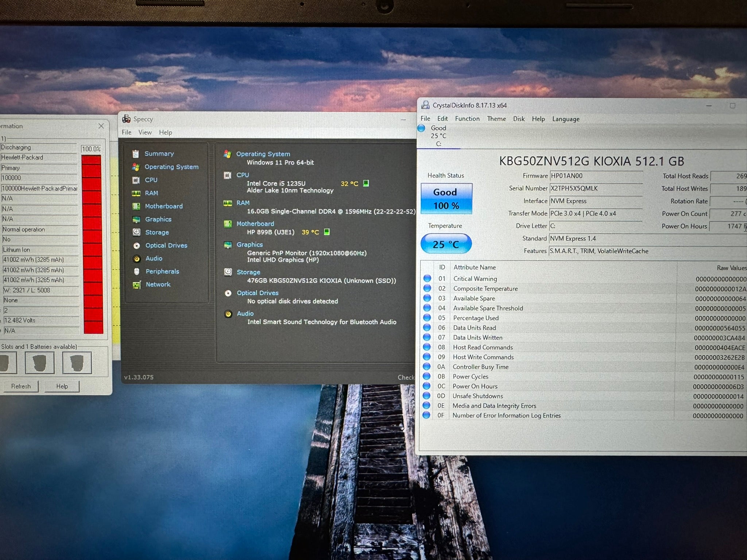
Task: Click the Standard NVM Express 1.4 field
Action: 647,239
